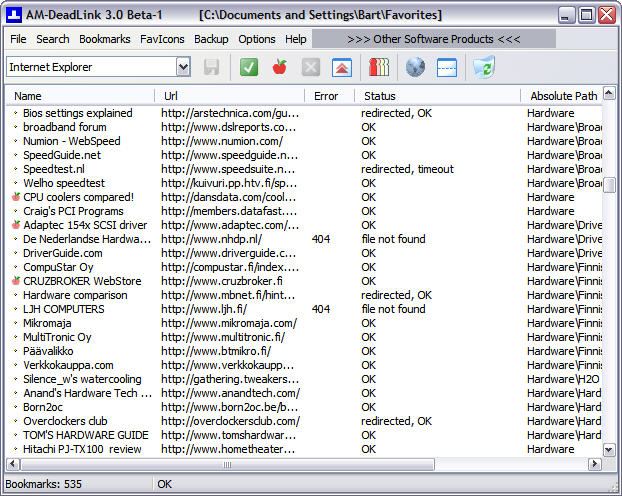The height and width of the screenshot is (496, 622).
Task: Click the apple favicon beside Adaptec 154x SCSI driver
Action: 16,225
